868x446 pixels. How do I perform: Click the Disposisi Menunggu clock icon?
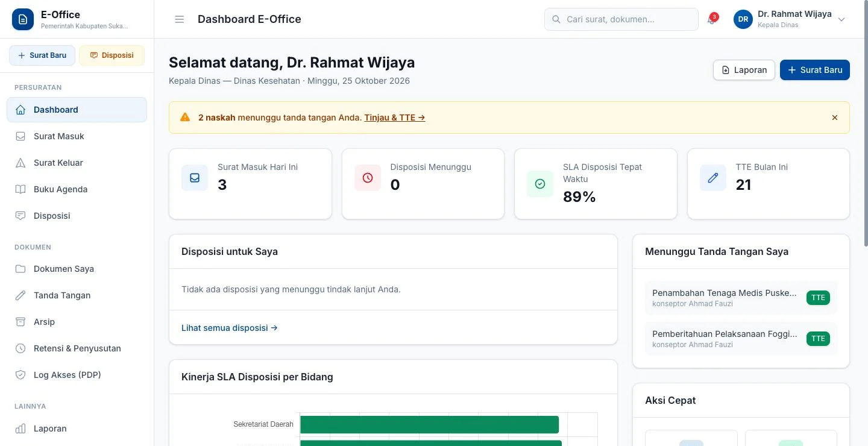click(x=368, y=178)
